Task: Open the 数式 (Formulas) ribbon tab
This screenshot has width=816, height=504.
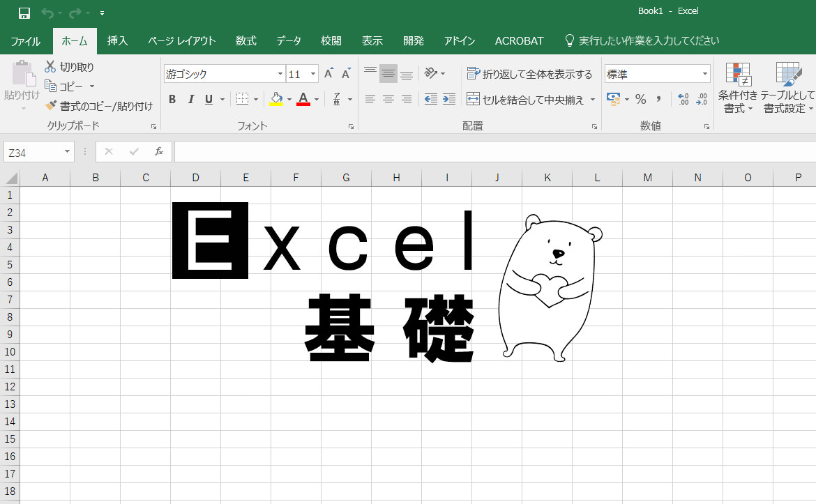Action: click(245, 41)
